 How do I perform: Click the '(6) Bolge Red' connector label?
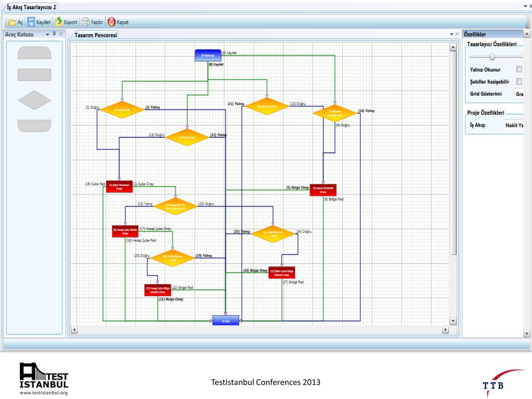pyautogui.click(x=334, y=199)
